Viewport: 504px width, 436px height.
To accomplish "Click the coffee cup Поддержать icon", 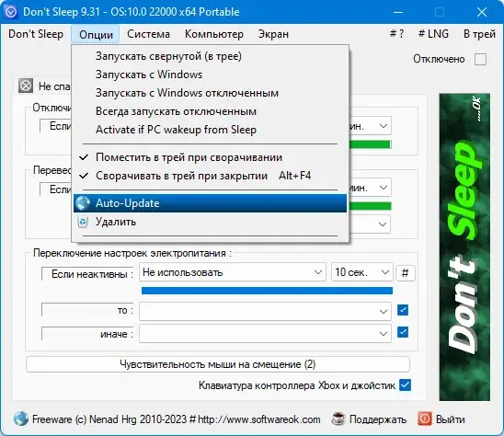I will (338, 419).
